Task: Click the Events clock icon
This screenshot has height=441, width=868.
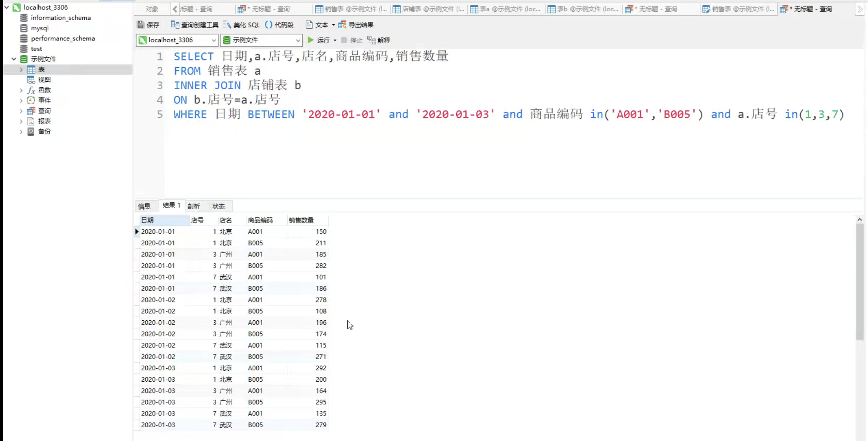Action: pos(31,100)
